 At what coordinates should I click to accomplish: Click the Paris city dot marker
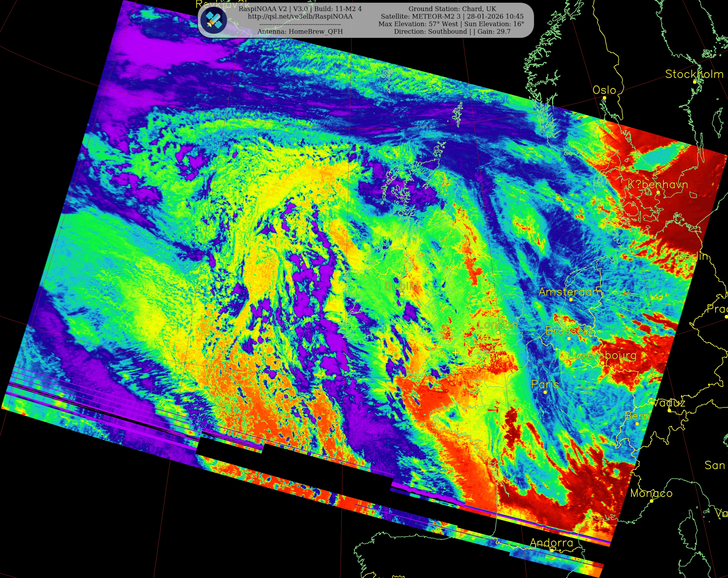coord(545,392)
